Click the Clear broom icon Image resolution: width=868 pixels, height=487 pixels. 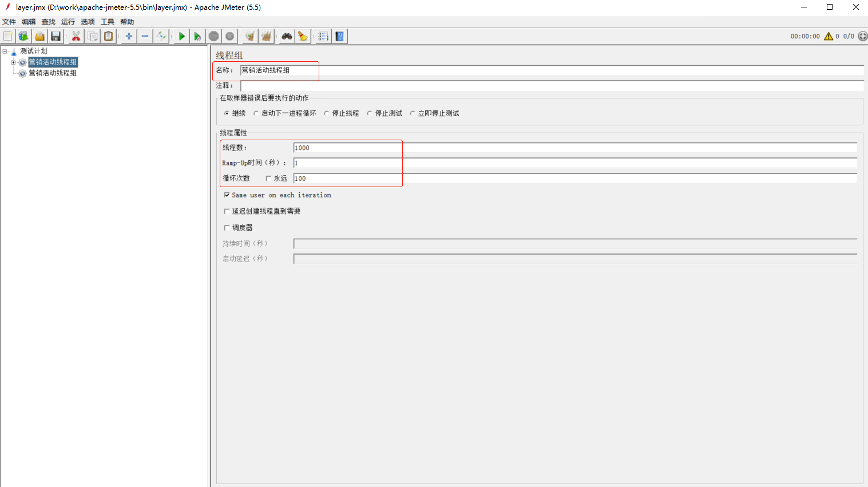(250, 36)
